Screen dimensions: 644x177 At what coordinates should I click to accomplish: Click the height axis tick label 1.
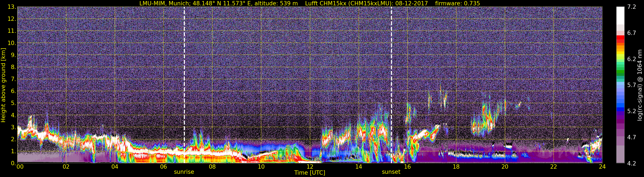(x=13, y=151)
